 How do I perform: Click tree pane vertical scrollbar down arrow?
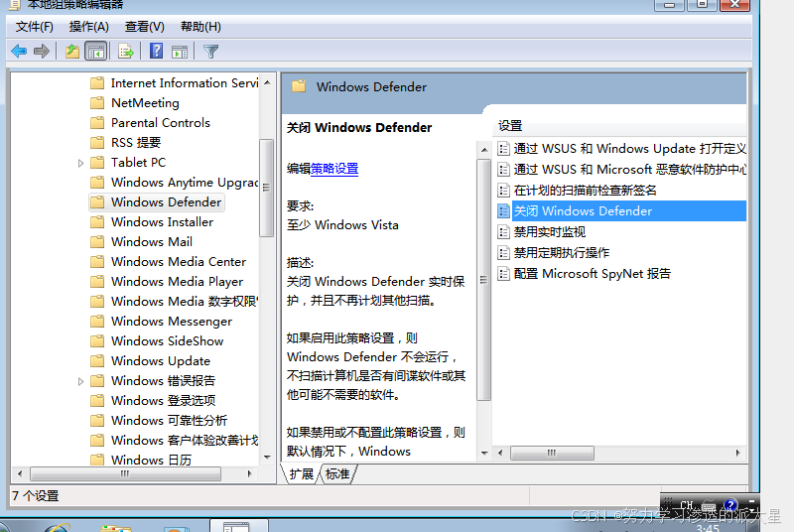tap(267, 458)
